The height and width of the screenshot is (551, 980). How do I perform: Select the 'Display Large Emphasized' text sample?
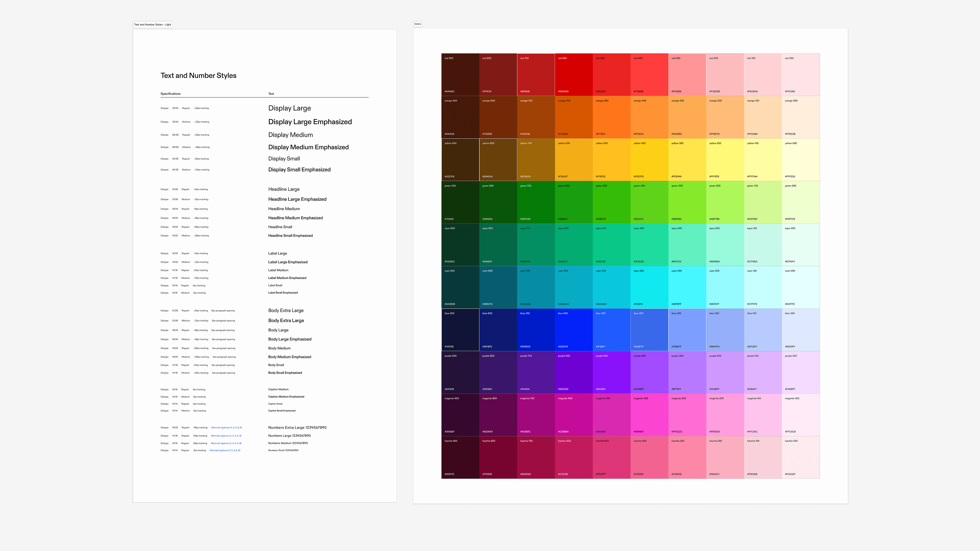pyautogui.click(x=310, y=122)
